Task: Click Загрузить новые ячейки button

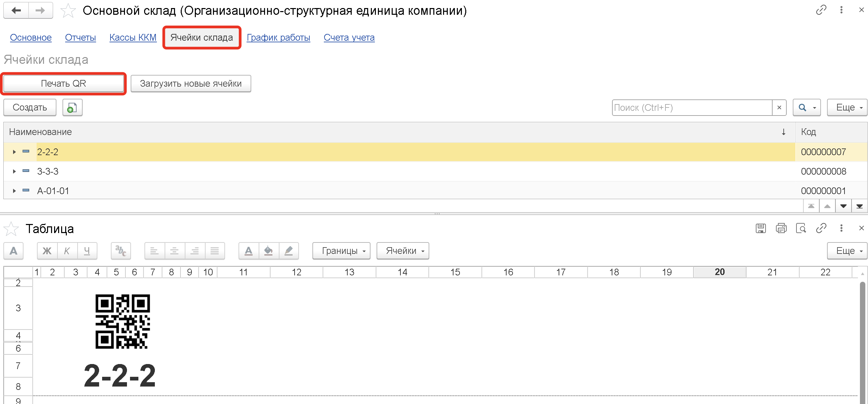Action: tap(191, 84)
